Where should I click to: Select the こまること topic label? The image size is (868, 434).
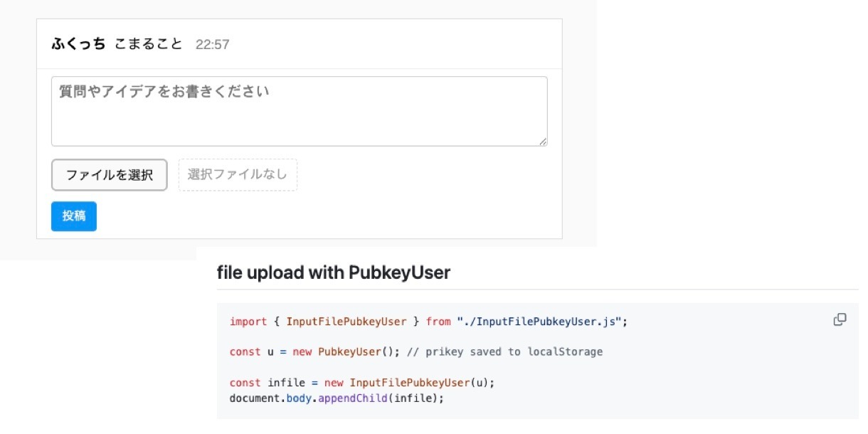(148, 44)
